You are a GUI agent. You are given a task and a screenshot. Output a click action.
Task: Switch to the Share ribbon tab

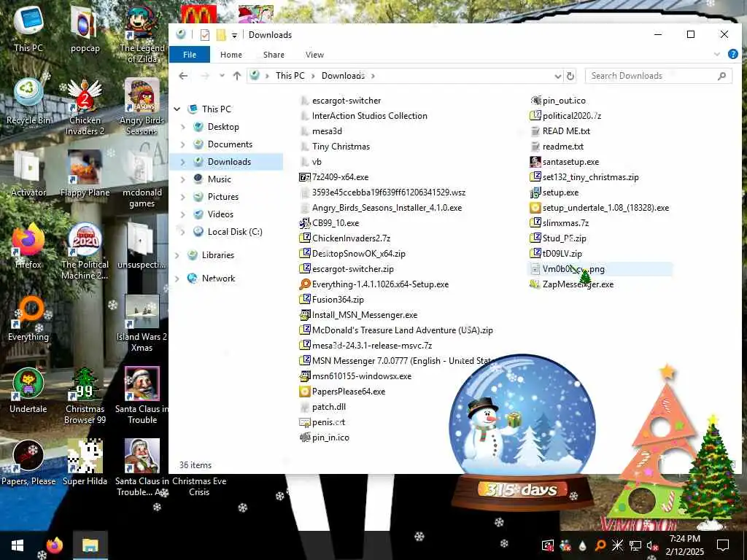tap(274, 55)
